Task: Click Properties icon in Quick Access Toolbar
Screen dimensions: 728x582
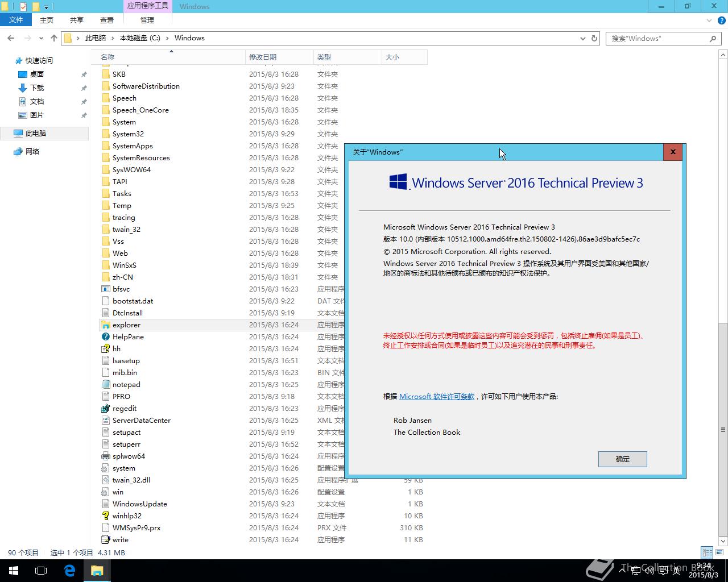Action: tap(23, 7)
